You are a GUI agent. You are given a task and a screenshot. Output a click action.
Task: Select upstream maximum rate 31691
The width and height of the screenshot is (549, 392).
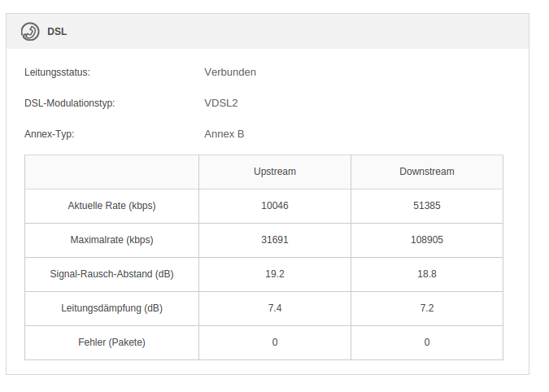275,240
